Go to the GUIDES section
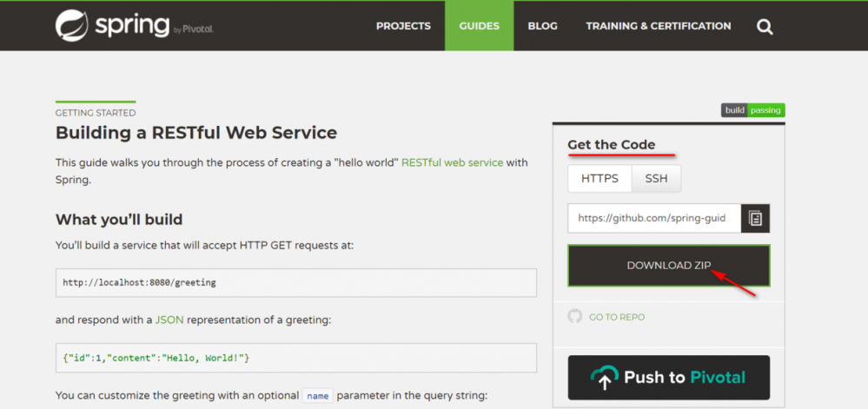This screenshot has width=868, height=409. pos(480,26)
